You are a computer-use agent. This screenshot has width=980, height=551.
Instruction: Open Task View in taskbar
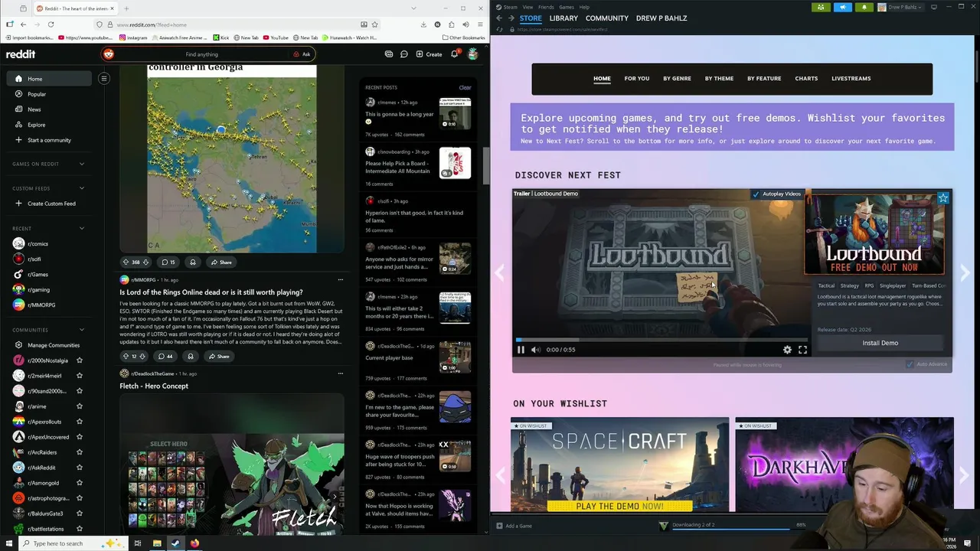138,543
